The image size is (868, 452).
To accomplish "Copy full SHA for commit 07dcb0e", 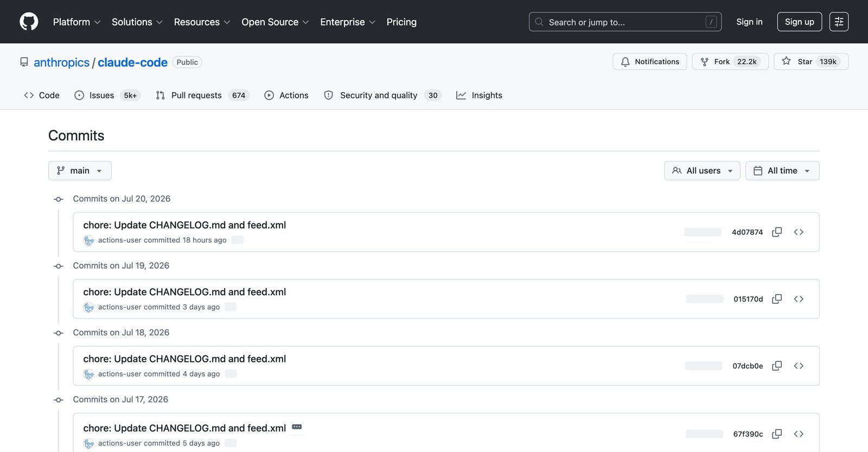I will tap(777, 366).
